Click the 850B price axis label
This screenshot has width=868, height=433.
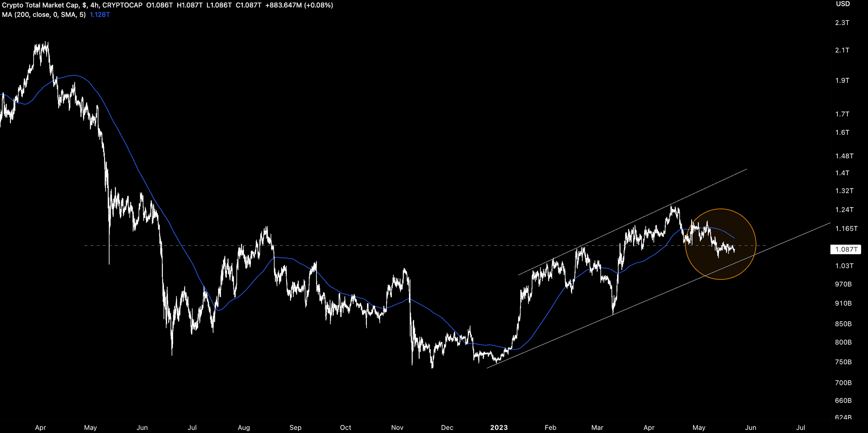click(x=843, y=324)
